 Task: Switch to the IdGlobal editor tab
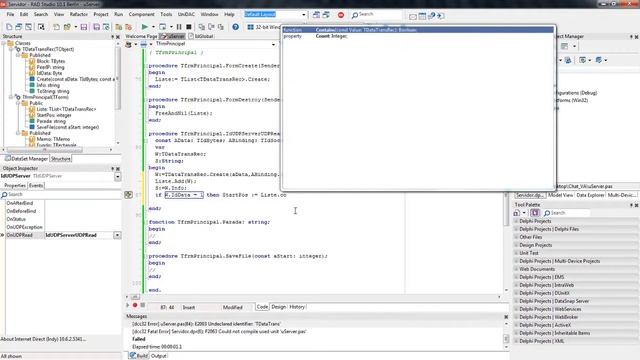tap(201, 36)
